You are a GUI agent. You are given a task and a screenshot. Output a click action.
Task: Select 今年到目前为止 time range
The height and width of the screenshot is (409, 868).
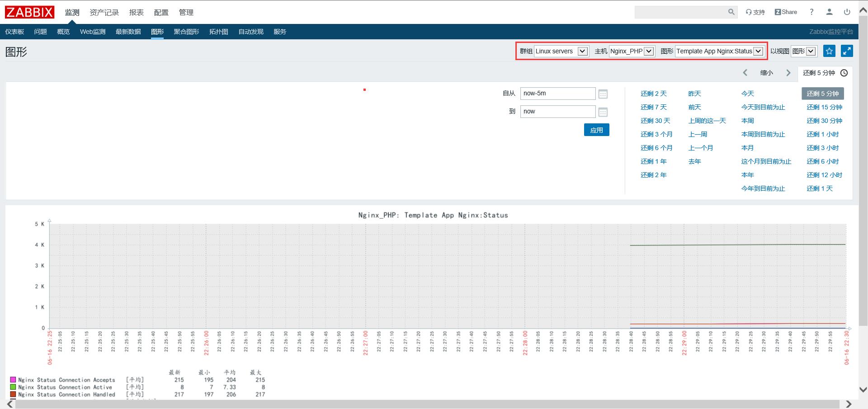point(763,188)
